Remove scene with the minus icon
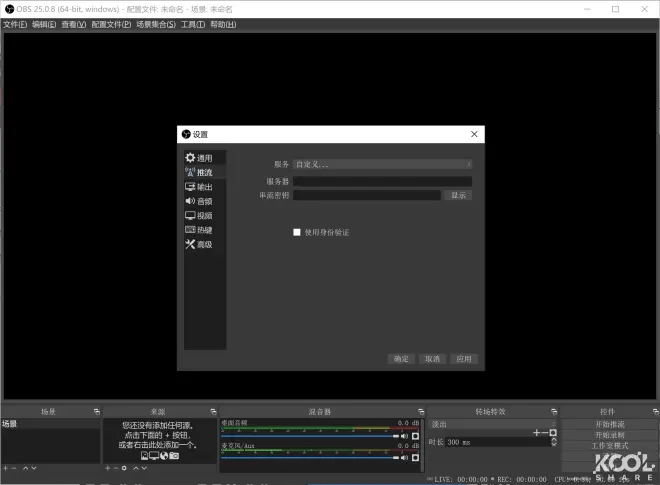Viewport: 660px width, 485px height. click(14, 468)
